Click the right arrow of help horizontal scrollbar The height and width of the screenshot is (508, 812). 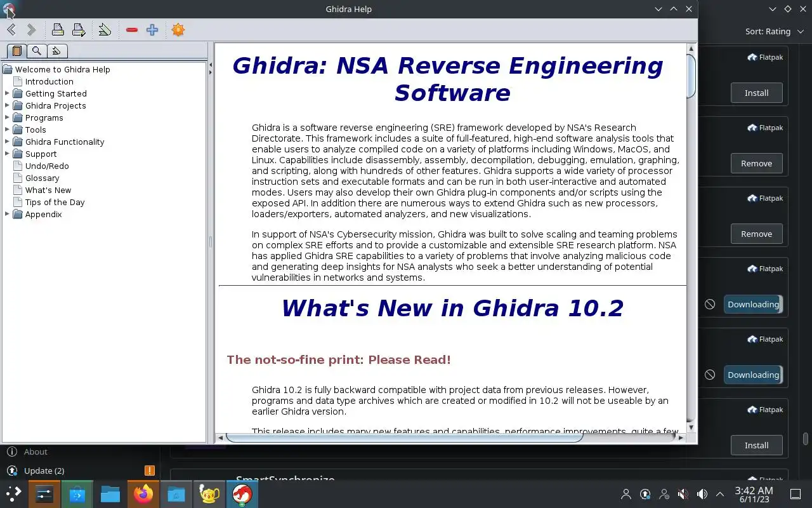point(681,437)
